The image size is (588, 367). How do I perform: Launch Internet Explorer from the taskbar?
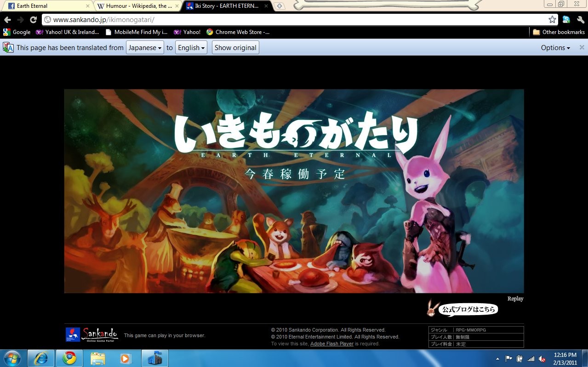(x=41, y=358)
